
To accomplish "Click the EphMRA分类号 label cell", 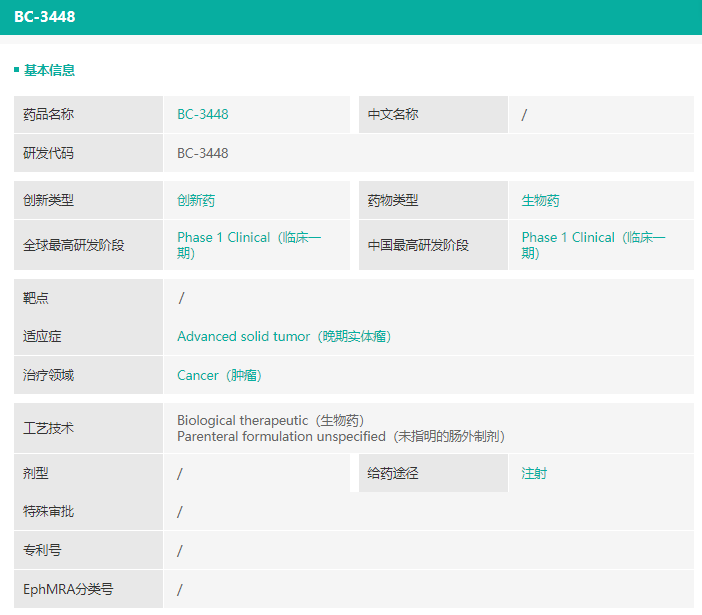I will coord(68,589).
